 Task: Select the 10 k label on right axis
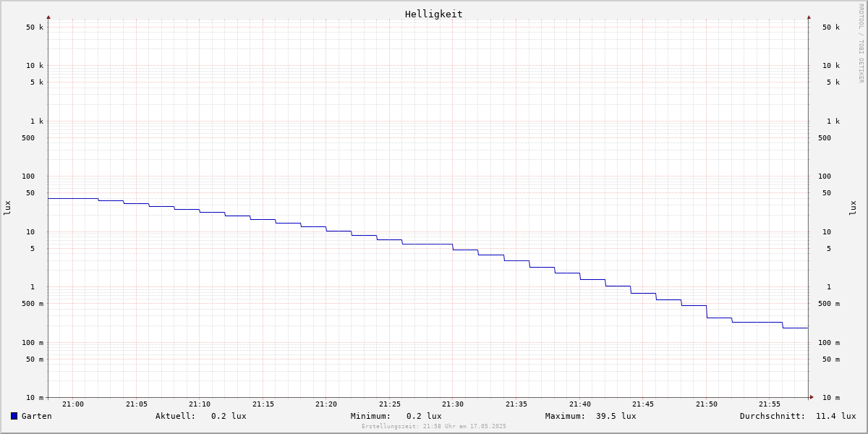point(831,66)
